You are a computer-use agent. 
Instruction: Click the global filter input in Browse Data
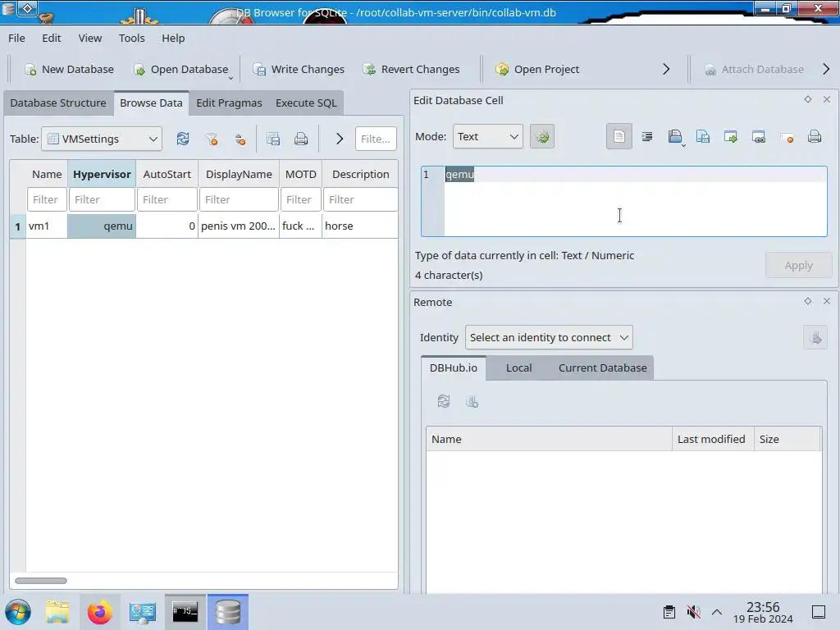(x=376, y=139)
